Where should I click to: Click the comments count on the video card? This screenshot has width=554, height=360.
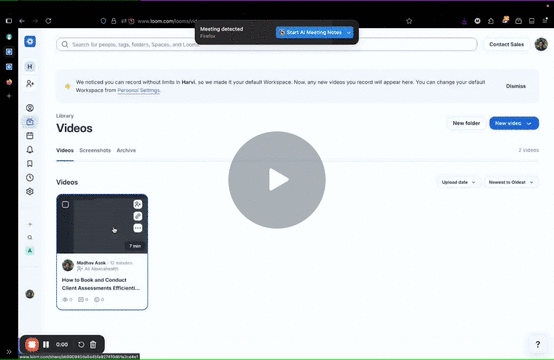(83, 300)
